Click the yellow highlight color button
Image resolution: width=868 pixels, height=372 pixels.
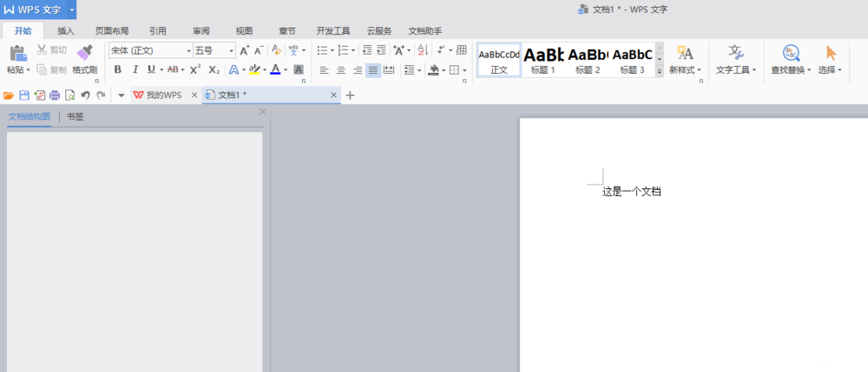tap(253, 69)
